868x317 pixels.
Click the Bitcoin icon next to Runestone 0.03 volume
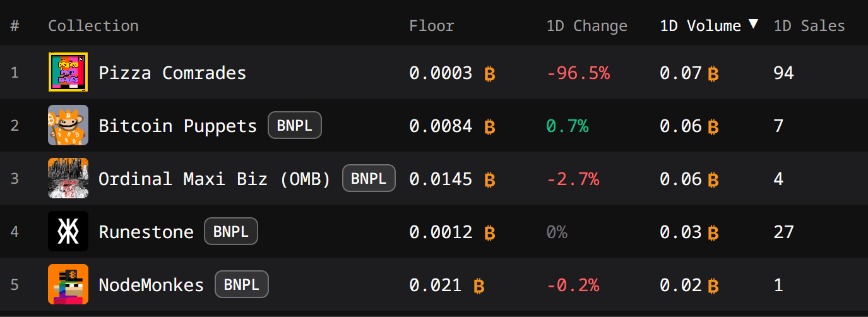pyautogui.click(x=713, y=233)
